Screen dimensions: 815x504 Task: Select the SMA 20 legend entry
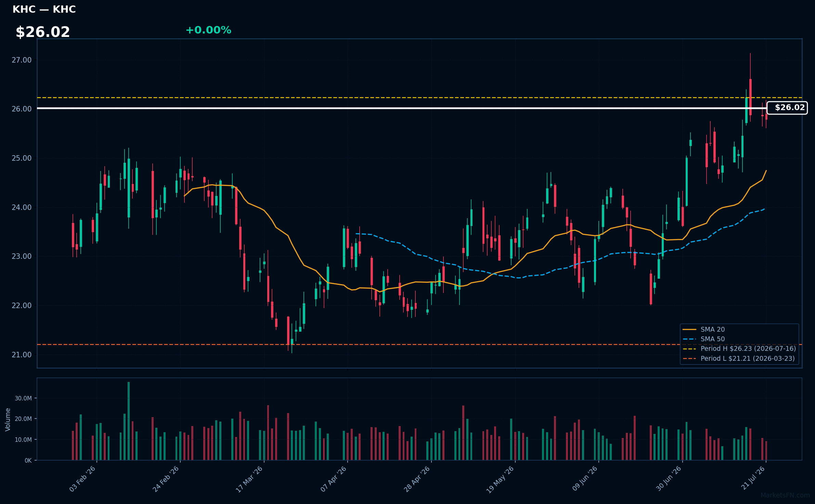tap(704, 329)
